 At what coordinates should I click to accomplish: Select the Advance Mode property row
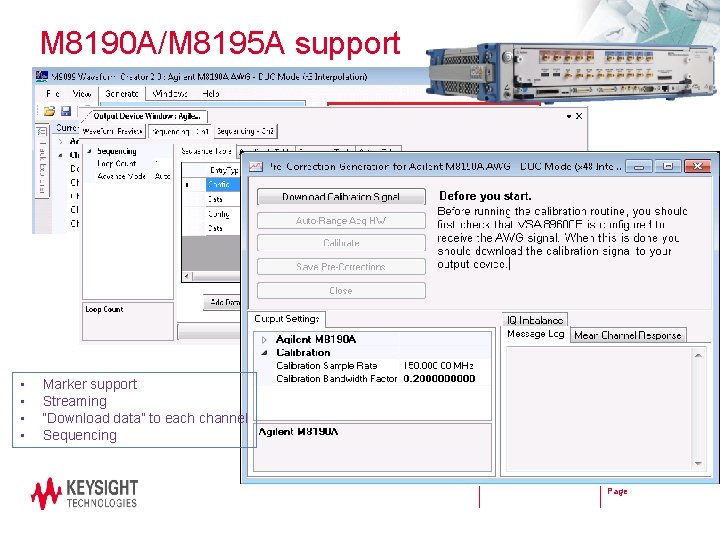128,176
